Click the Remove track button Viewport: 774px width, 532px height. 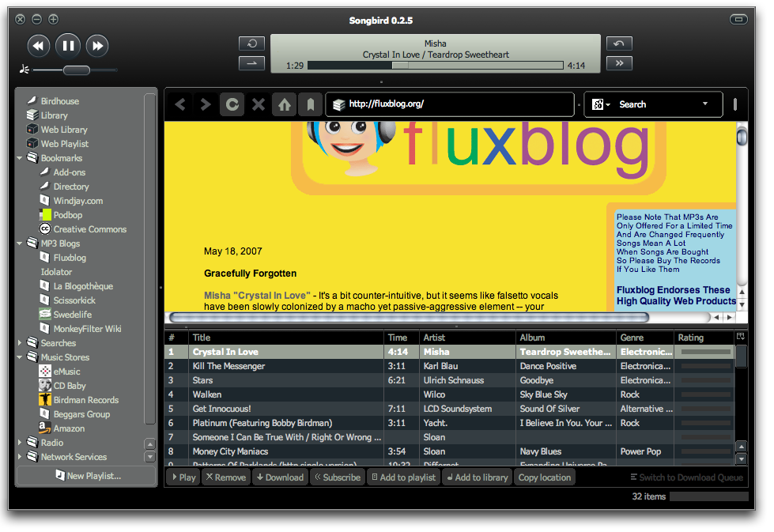point(226,477)
